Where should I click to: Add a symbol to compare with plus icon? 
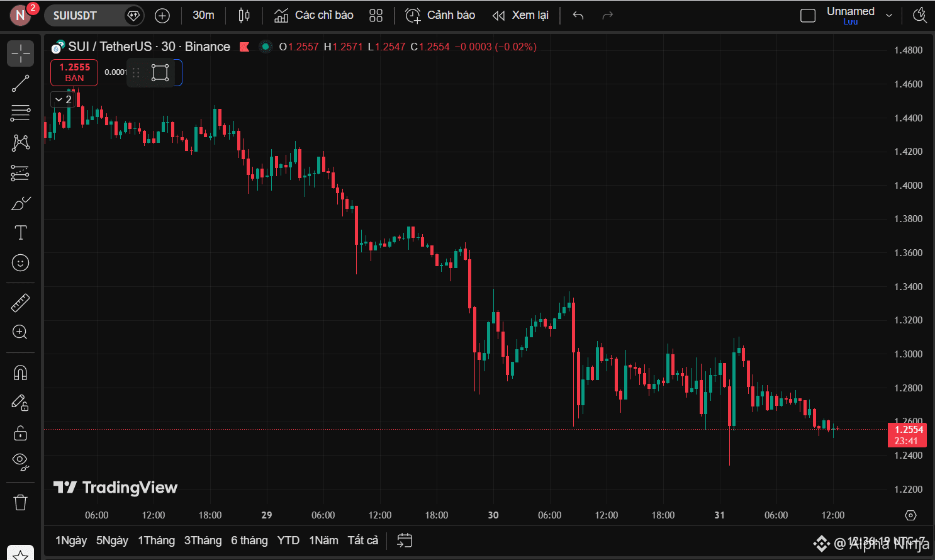162,16
